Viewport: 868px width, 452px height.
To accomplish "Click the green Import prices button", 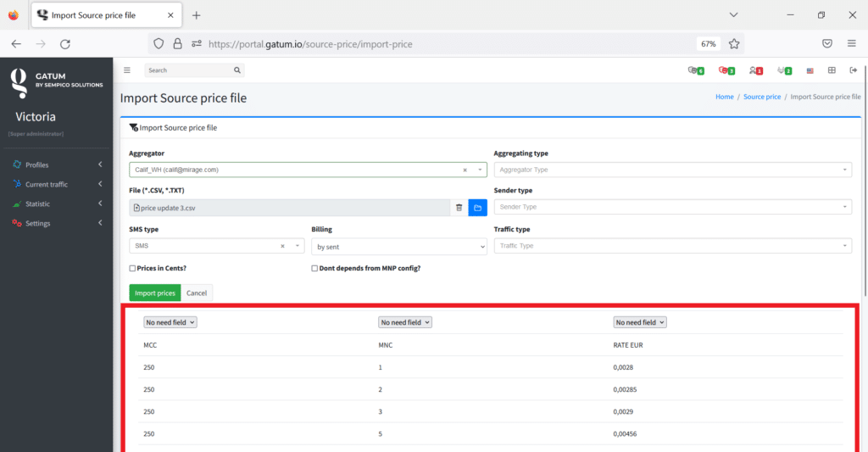I will tap(154, 293).
